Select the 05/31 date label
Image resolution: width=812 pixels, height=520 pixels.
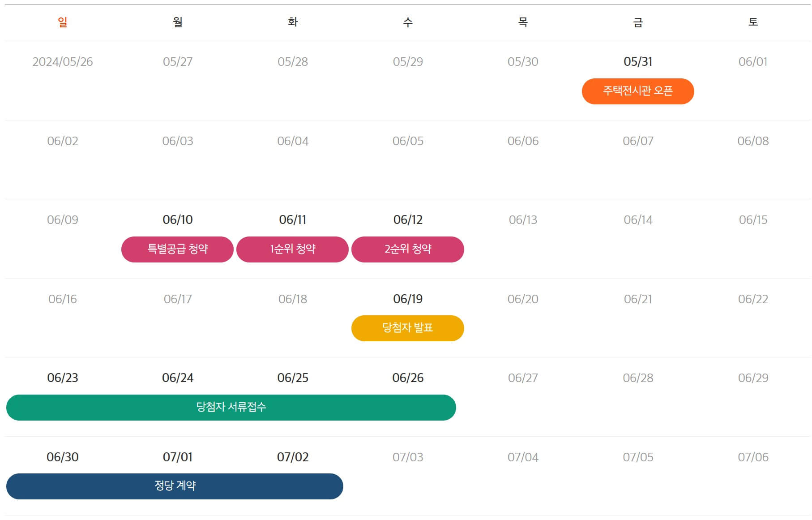pos(637,62)
